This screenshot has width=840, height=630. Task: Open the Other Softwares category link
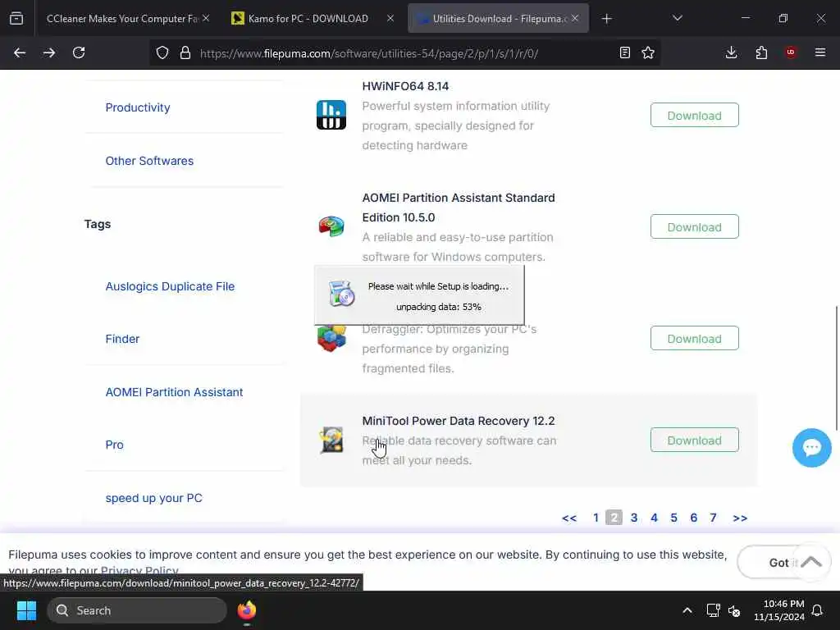(149, 161)
